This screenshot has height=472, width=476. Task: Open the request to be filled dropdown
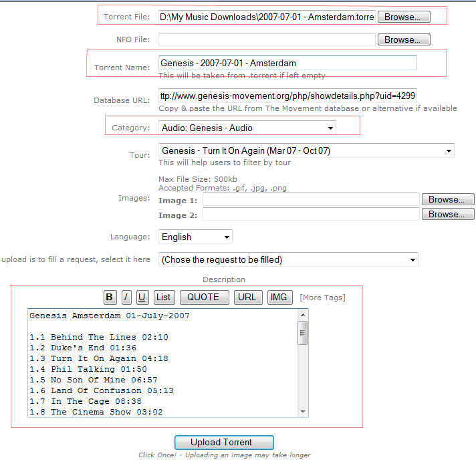pyautogui.click(x=288, y=259)
